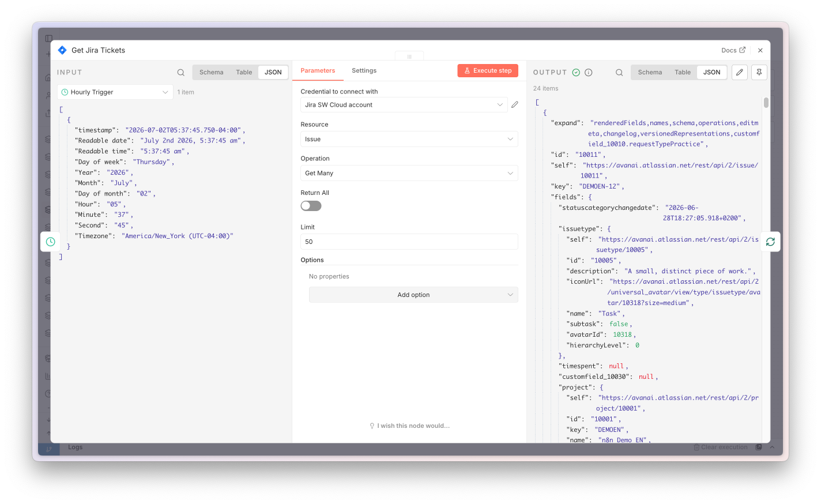Click the Execute step button

coord(488,70)
